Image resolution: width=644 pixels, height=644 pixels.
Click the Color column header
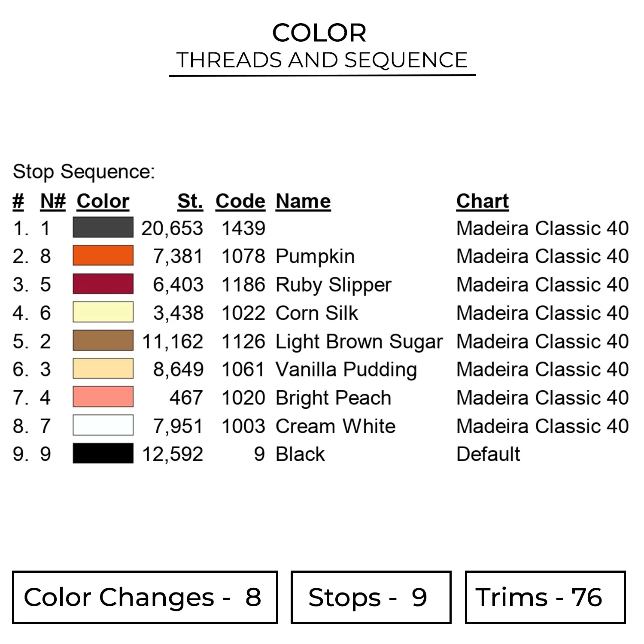pos(103,201)
